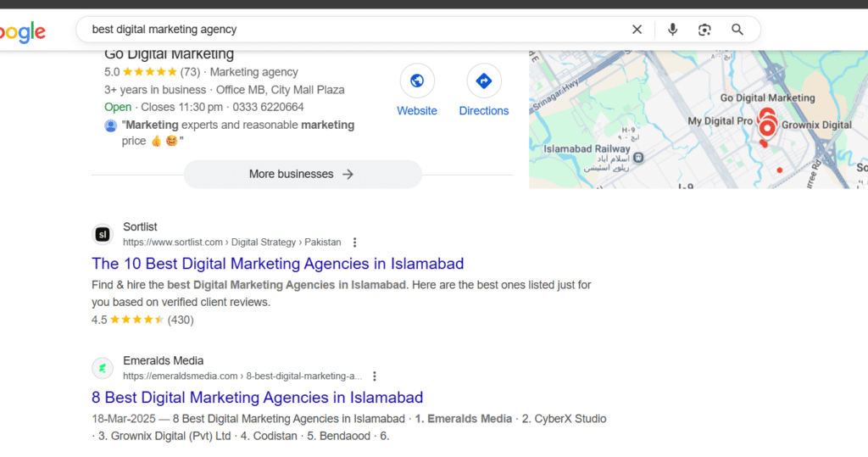
Task: Open three-dot options for Sortlist result
Action: point(355,242)
